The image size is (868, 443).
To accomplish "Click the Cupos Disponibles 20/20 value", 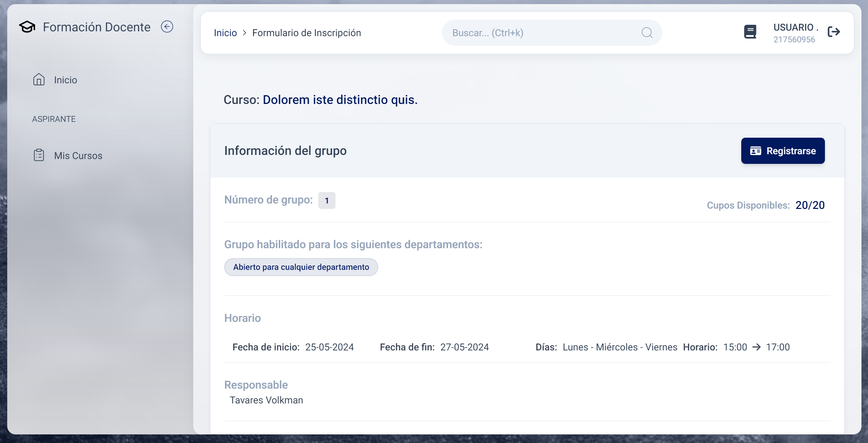I will tap(810, 205).
